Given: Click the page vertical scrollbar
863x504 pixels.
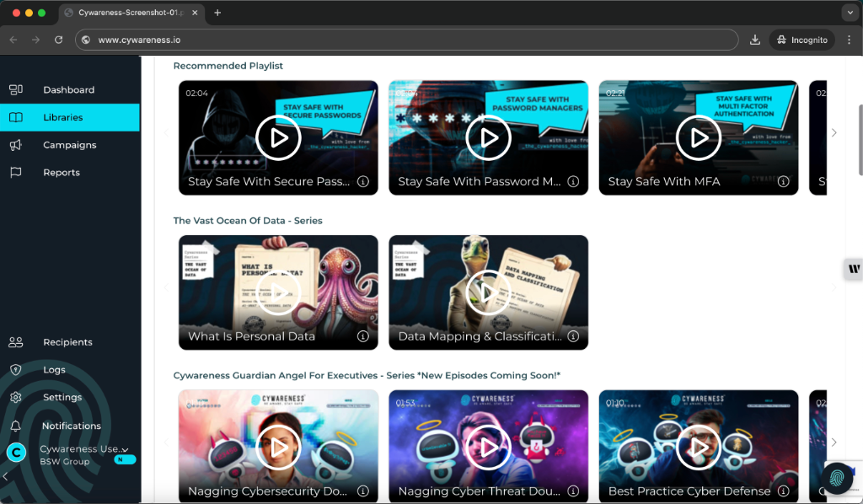Looking at the screenshot, I should point(860,140).
